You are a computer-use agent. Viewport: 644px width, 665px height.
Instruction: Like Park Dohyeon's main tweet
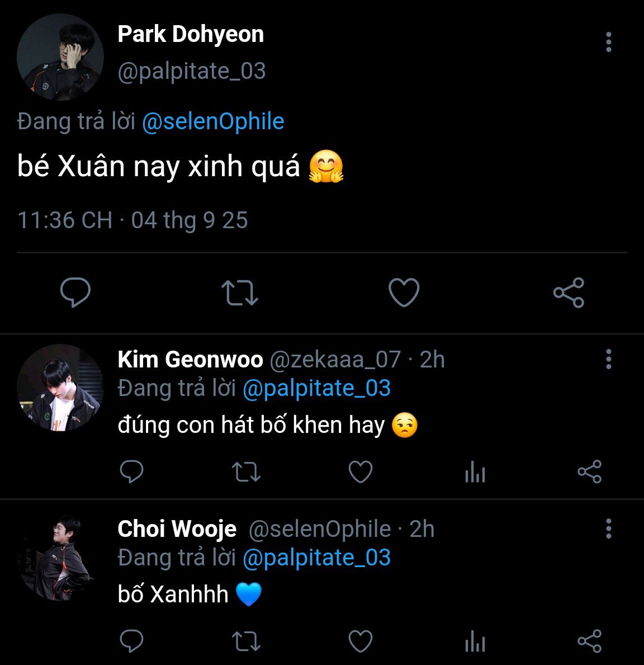click(404, 292)
